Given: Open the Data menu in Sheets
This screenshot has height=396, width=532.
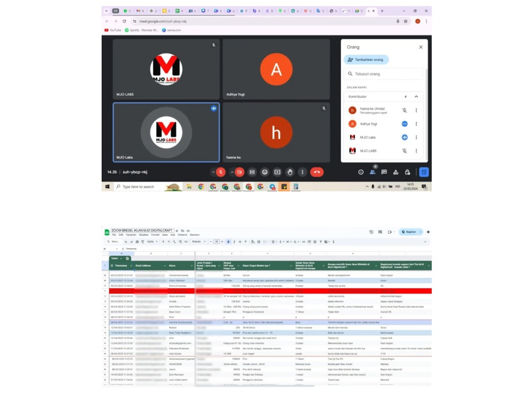Looking at the screenshot, I should (x=165, y=235).
